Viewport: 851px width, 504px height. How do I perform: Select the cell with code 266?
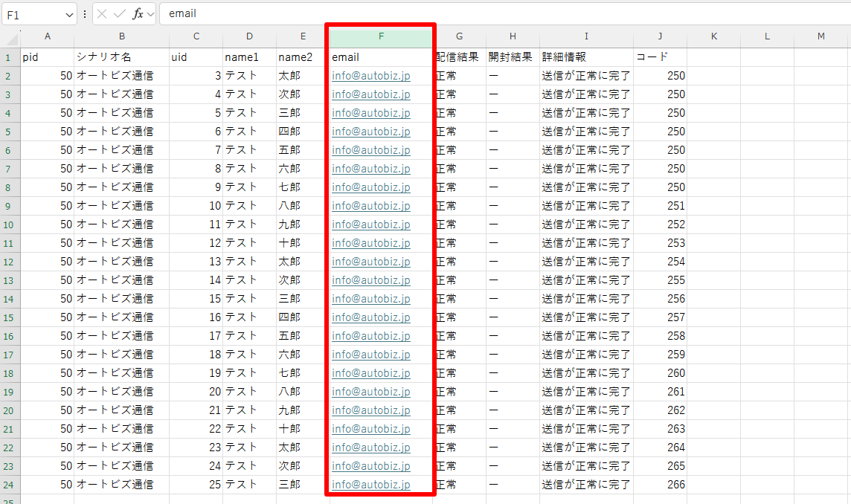tap(660, 485)
